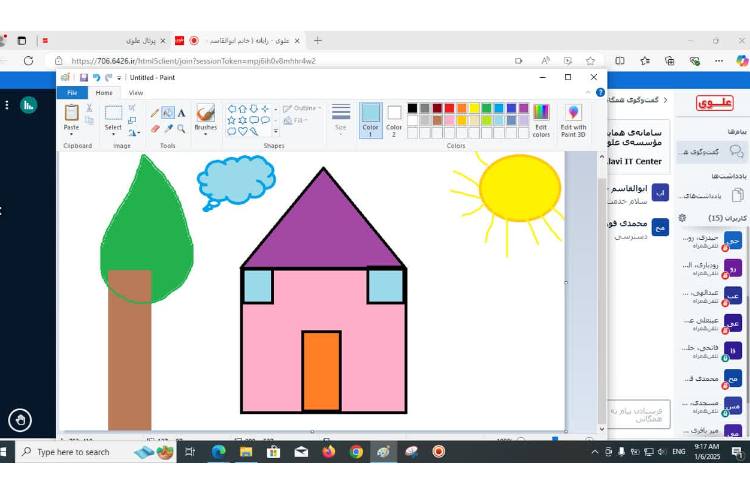Choose the heart shape

(x=243, y=131)
